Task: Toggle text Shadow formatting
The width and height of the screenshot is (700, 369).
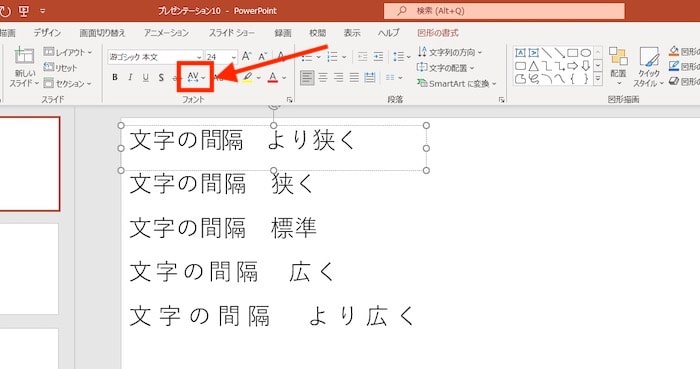Action: [x=161, y=78]
